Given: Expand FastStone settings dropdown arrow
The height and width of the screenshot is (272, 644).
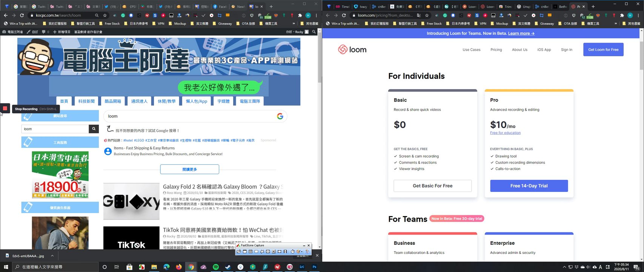Looking at the screenshot, I should 302,252.
